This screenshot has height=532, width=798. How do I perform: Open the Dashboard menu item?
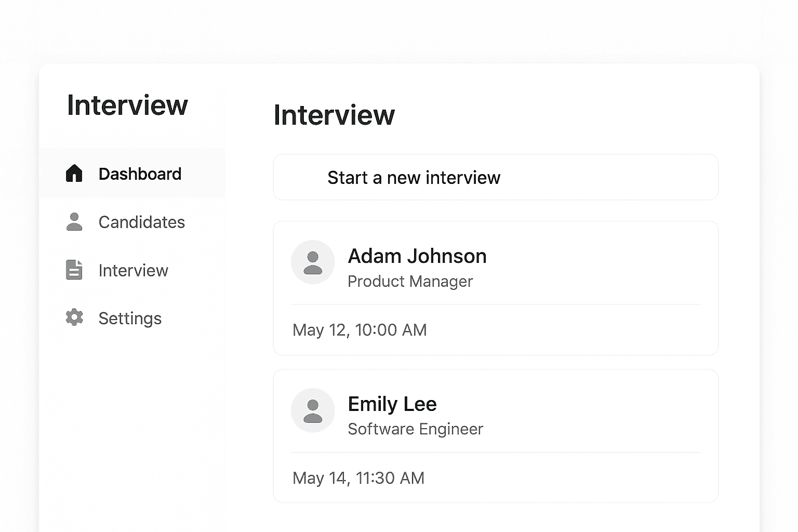pyautogui.click(x=140, y=174)
